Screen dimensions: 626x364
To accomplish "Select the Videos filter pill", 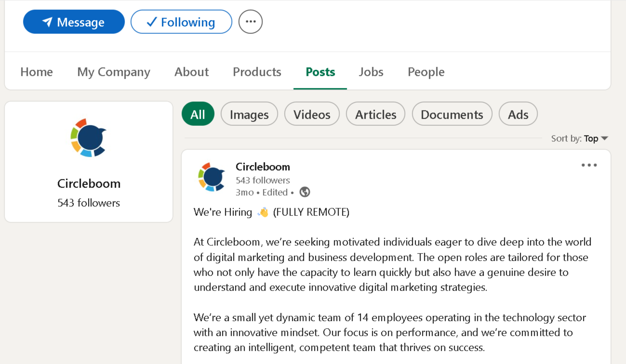I will pos(312,114).
